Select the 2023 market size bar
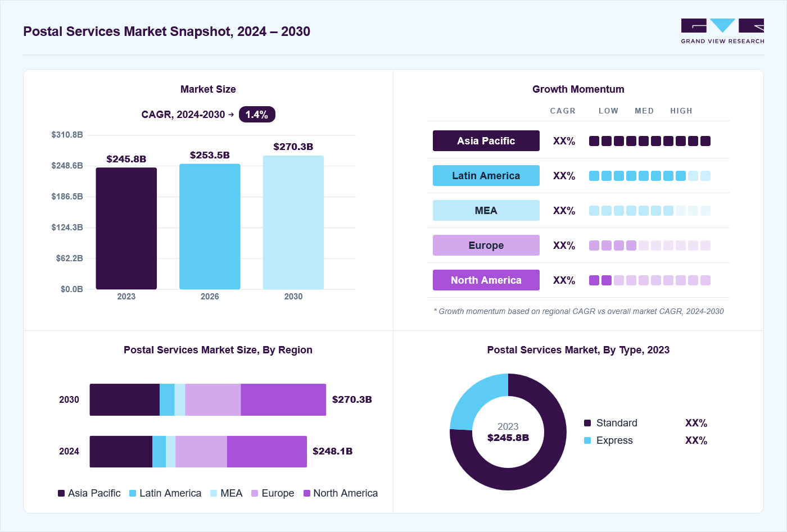 coord(126,229)
